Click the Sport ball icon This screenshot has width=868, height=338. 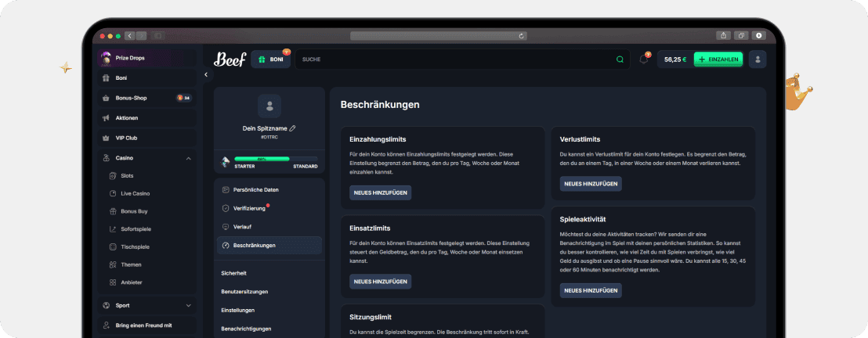pos(106,305)
